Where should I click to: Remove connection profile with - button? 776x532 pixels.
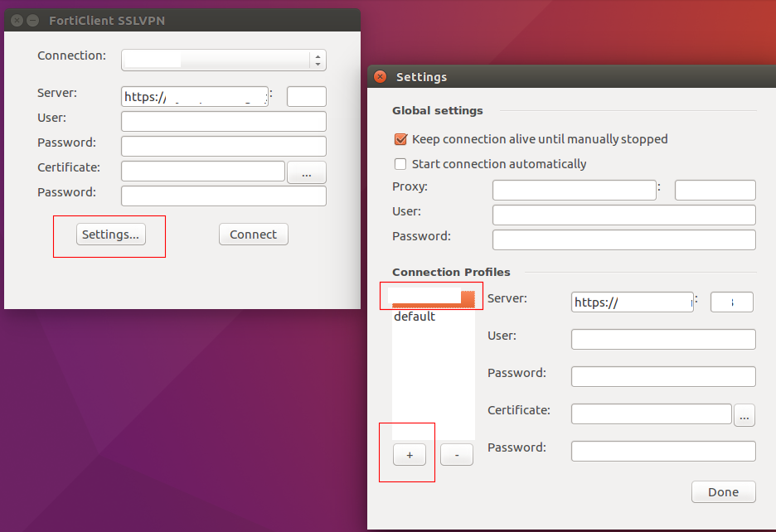(x=457, y=455)
